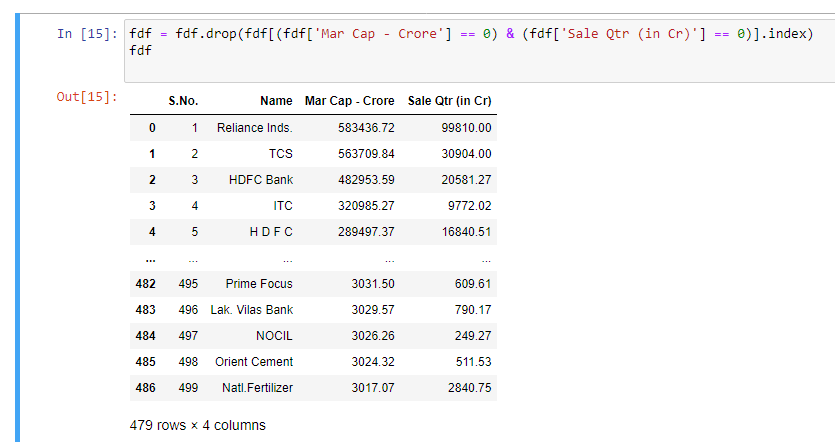Select the Orient Cement name cell
This screenshot has height=442, width=835.
click(254, 362)
